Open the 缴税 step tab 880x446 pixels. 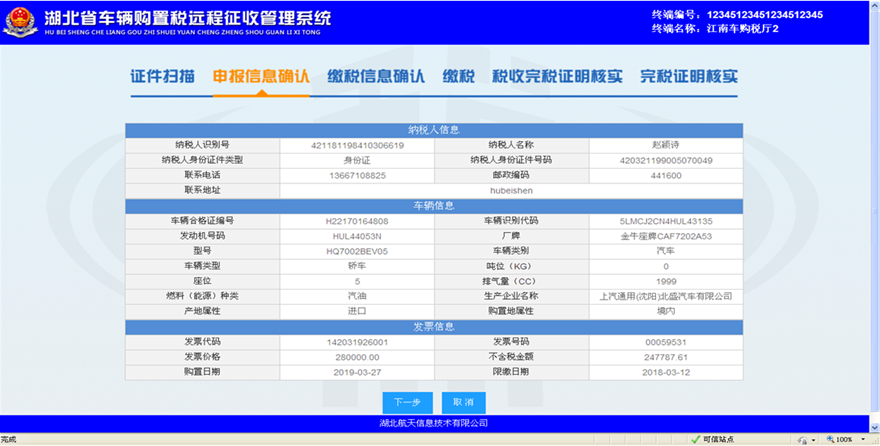tap(459, 76)
